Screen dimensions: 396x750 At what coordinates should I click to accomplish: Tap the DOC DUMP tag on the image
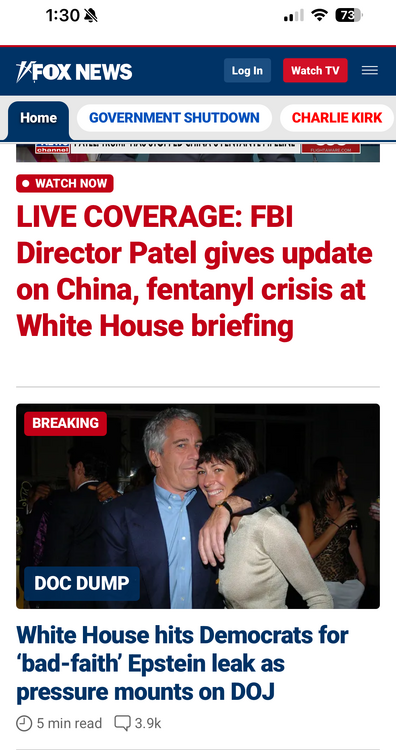pyautogui.click(x=82, y=584)
